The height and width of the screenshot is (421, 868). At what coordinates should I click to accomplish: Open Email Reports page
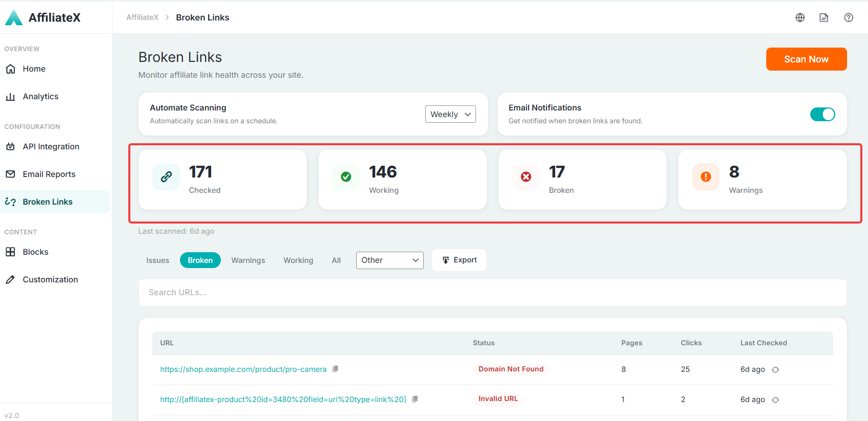49,174
